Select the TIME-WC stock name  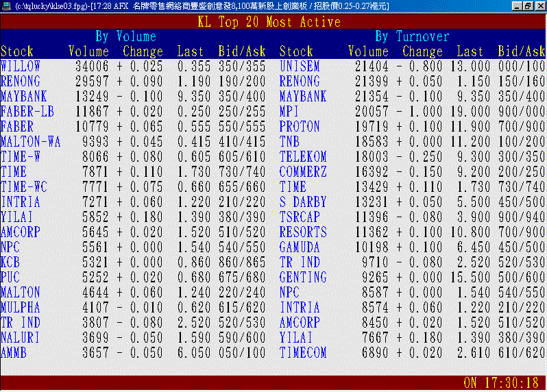pos(24,187)
